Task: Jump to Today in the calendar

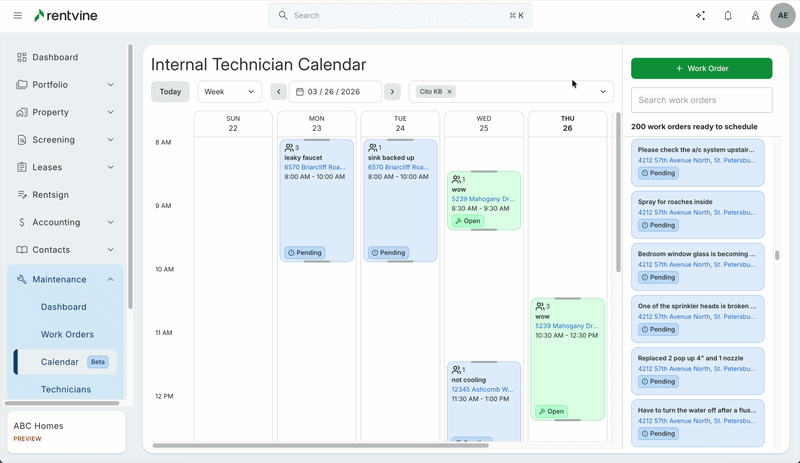Action: pyautogui.click(x=170, y=92)
